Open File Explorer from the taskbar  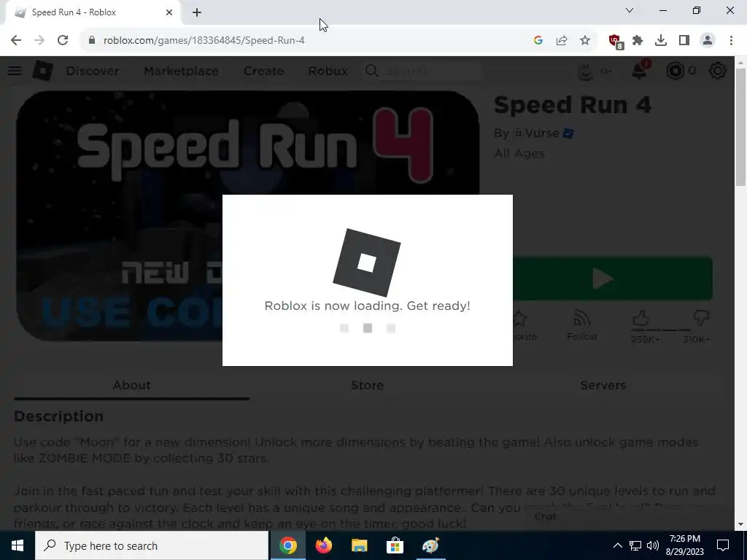(359, 545)
